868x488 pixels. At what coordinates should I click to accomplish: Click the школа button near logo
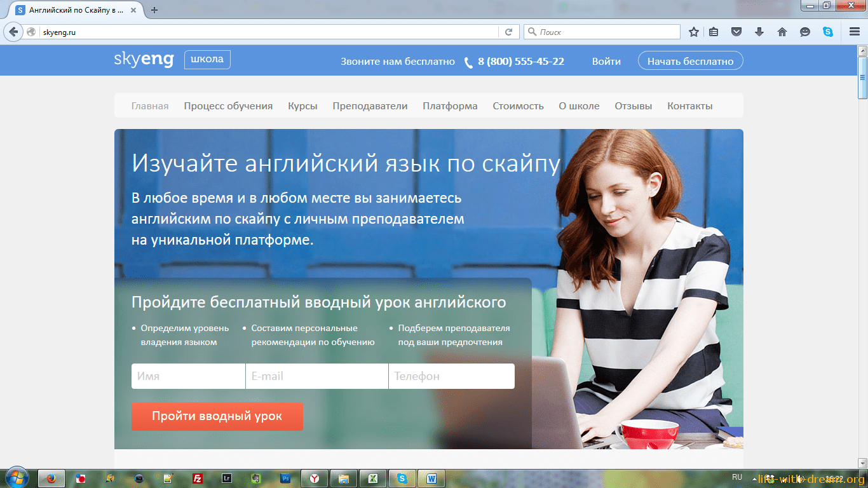pyautogui.click(x=207, y=59)
